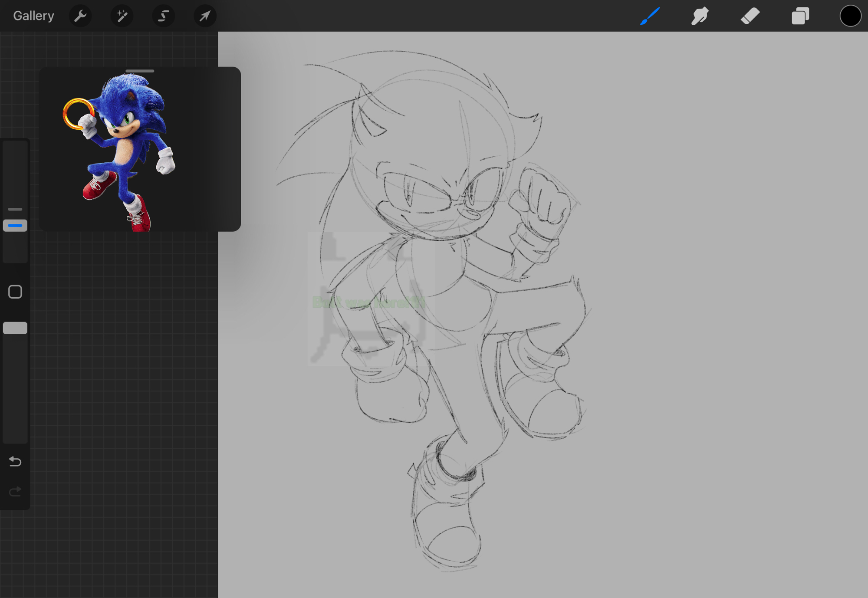This screenshot has height=598, width=868.
Task: Tap the Redo arrow
Action: [15, 491]
